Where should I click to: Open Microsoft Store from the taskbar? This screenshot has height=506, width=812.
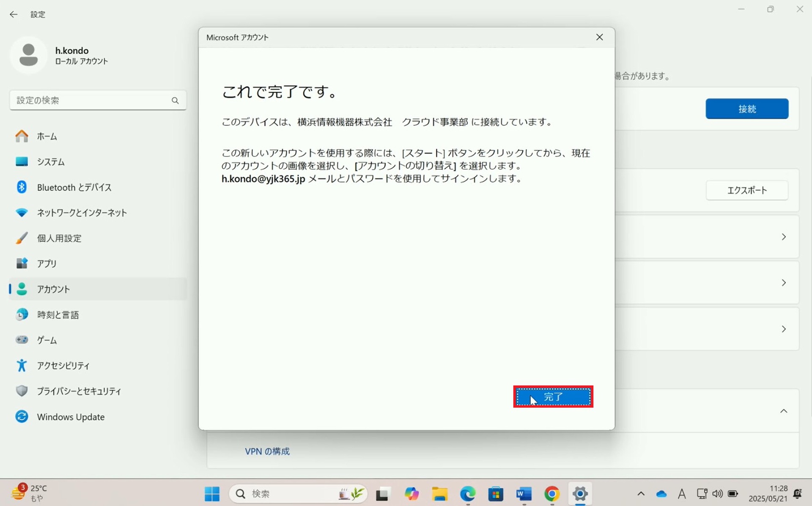point(496,494)
